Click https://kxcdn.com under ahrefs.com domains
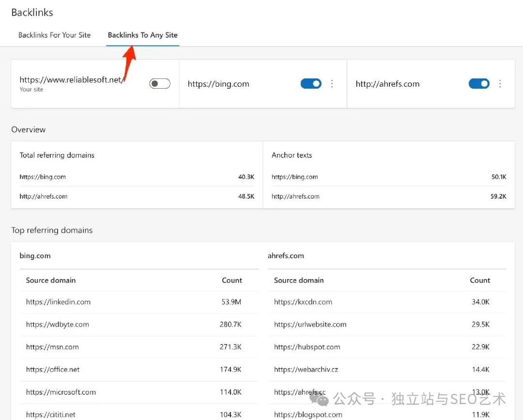This screenshot has height=420, width=523. click(x=303, y=302)
